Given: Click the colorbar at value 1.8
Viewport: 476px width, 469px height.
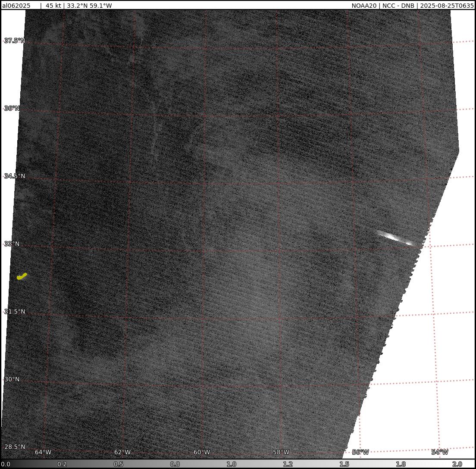Looking at the screenshot, I should point(401,464).
